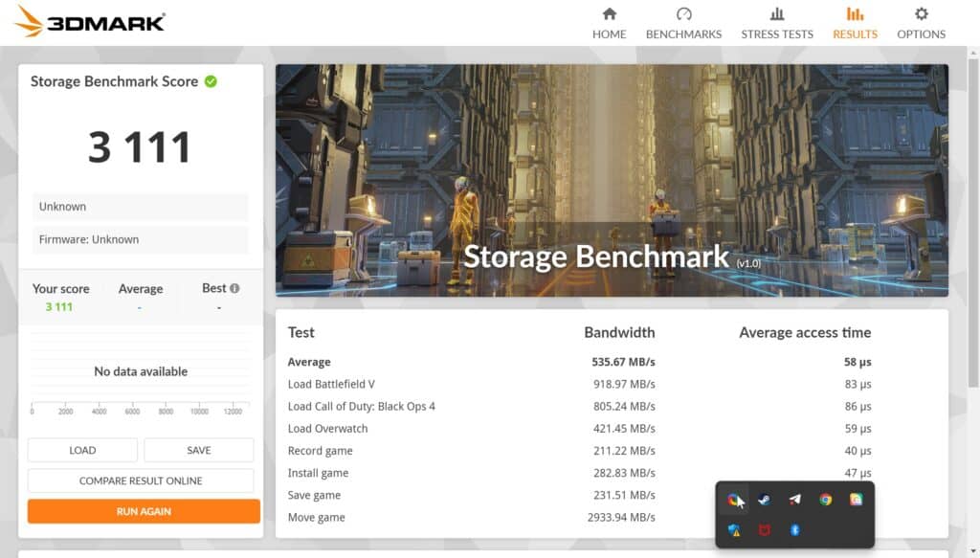Open Benchmarks via the speedometer icon

pos(683,14)
